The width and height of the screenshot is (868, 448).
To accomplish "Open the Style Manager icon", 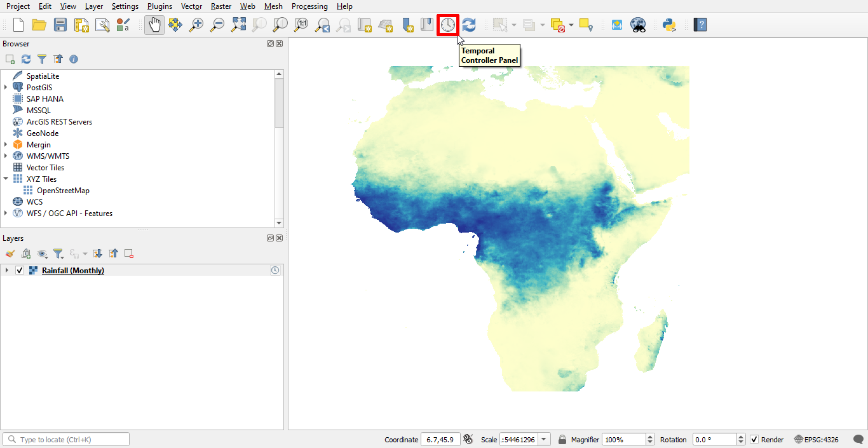I will pos(123,25).
